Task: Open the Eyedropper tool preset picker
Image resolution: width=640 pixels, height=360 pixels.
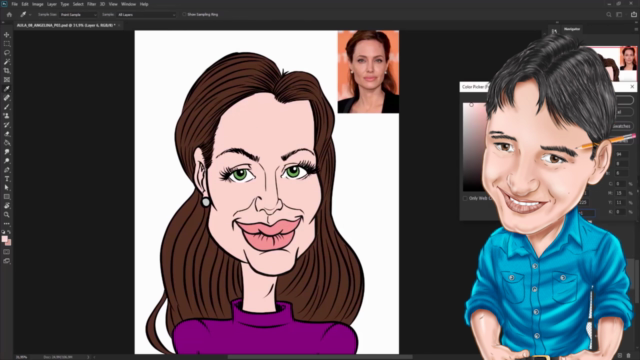Action: tap(25, 14)
